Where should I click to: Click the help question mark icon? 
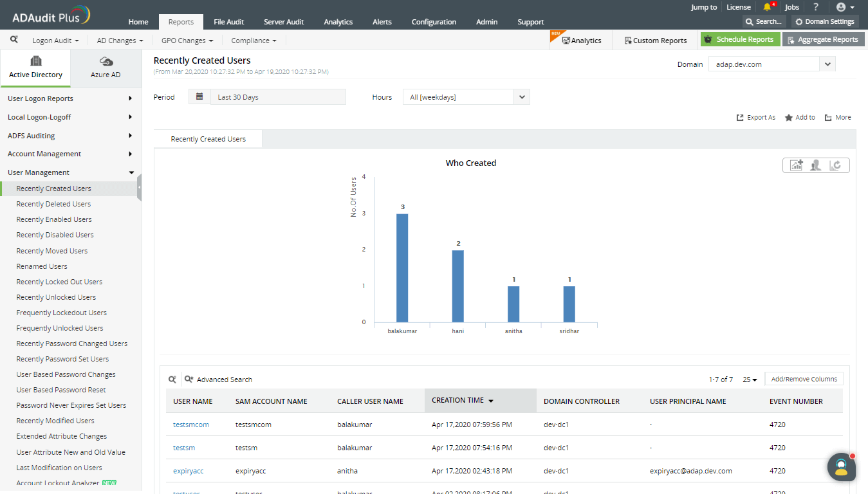click(816, 7)
